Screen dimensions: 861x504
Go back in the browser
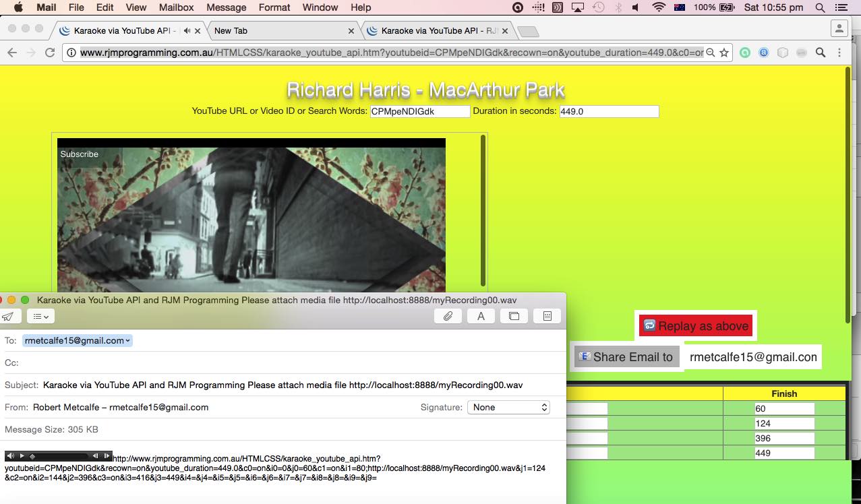11,52
